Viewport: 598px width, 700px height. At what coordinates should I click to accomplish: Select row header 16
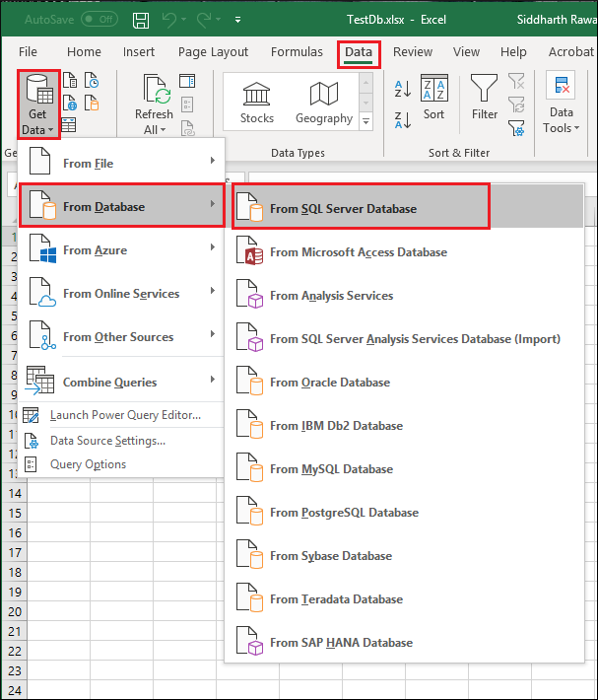pyautogui.click(x=15, y=532)
